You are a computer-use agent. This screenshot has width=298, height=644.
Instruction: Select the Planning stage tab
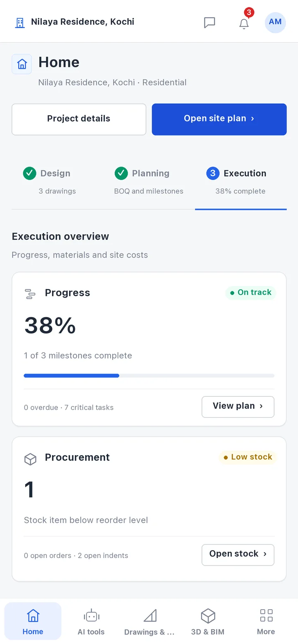pyautogui.click(x=149, y=181)
